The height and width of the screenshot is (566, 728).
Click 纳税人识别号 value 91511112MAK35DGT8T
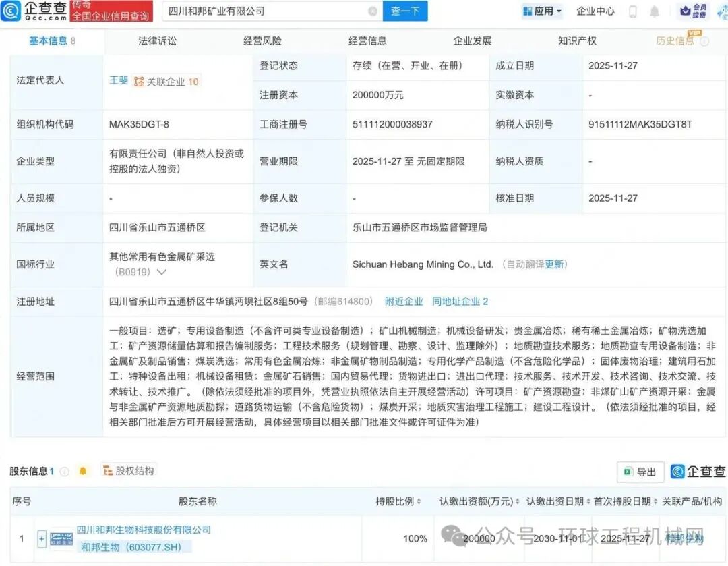pos(640,125)
